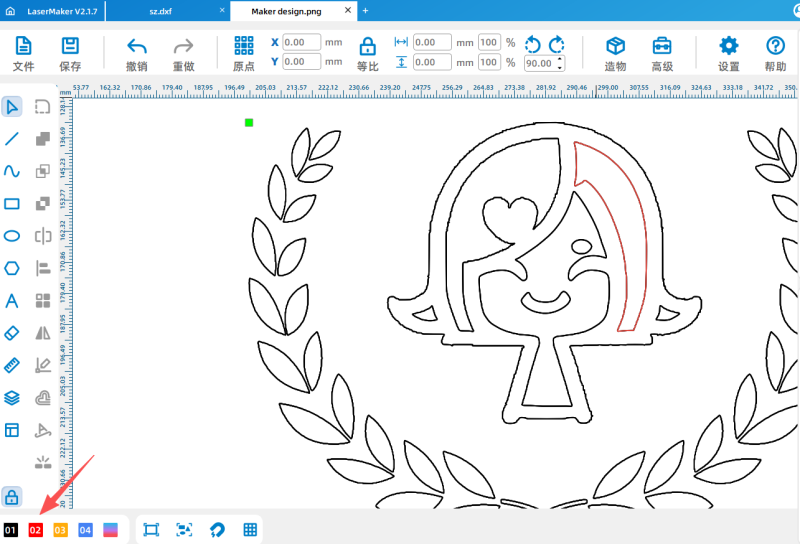Viewport: 800px width, 544px height.
Task: Select the eraser tool
Action: click(x=12, y=332)
